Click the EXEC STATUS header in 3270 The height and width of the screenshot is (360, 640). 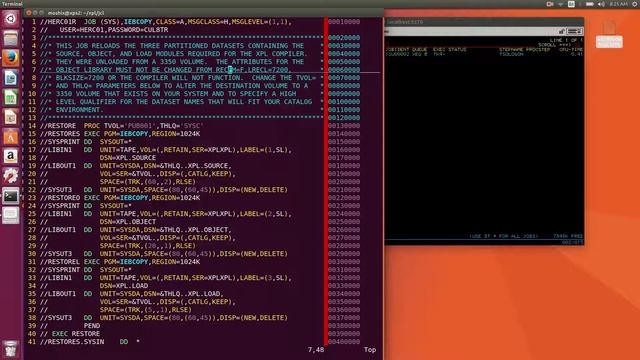point(449,49)
